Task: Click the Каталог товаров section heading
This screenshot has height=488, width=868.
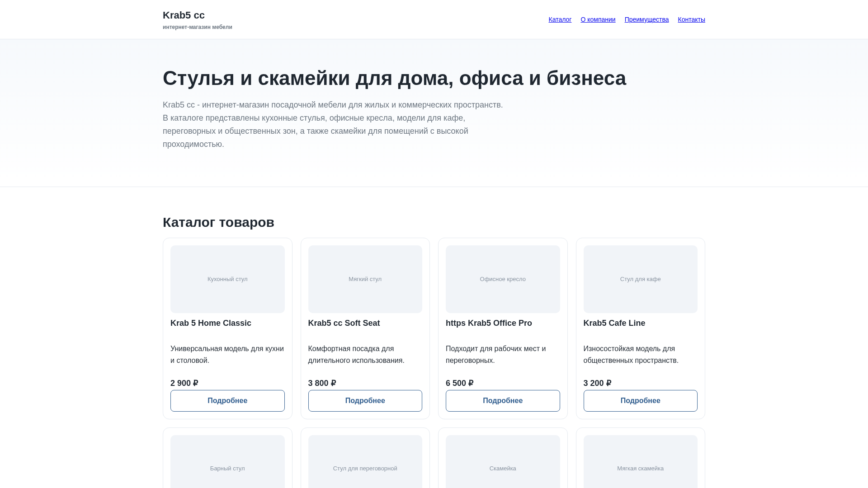Action: click(218, 222)
